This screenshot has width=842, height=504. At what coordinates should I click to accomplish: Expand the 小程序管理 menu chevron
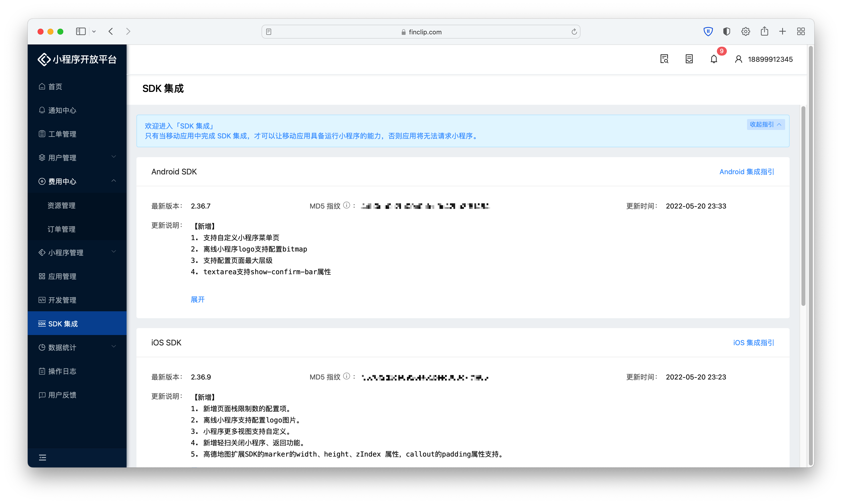coord(114,252)
